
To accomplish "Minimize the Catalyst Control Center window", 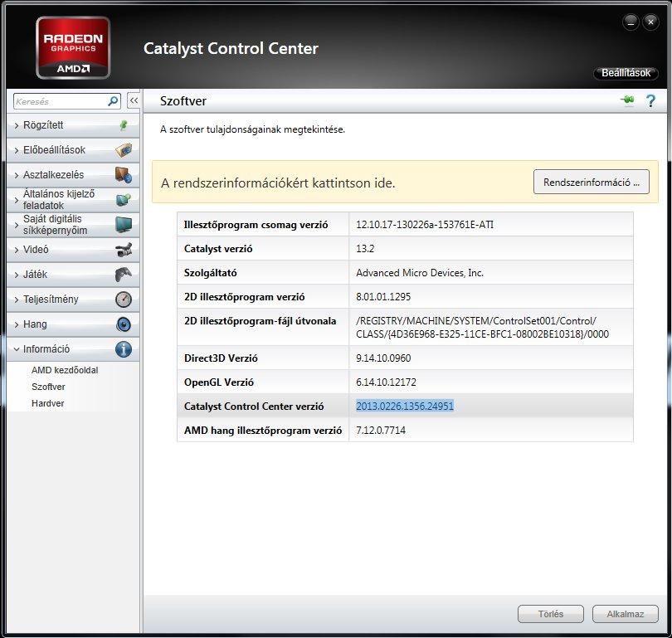I will point(631,22).
